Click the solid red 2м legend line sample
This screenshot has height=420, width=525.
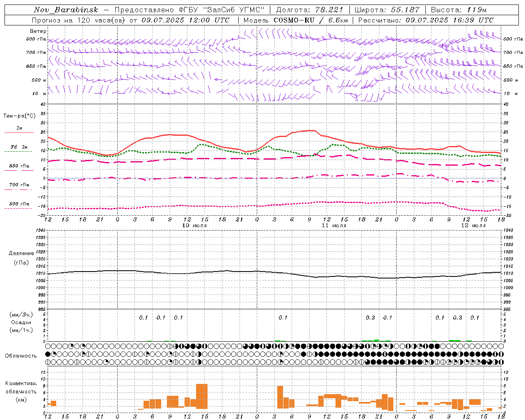[19, 133]
